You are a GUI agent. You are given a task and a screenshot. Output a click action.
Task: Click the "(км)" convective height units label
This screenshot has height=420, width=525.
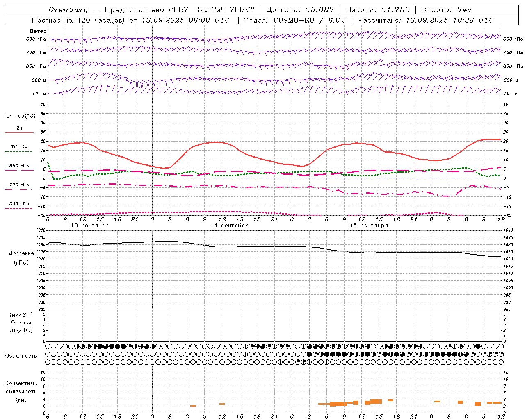tap(21, 399)
